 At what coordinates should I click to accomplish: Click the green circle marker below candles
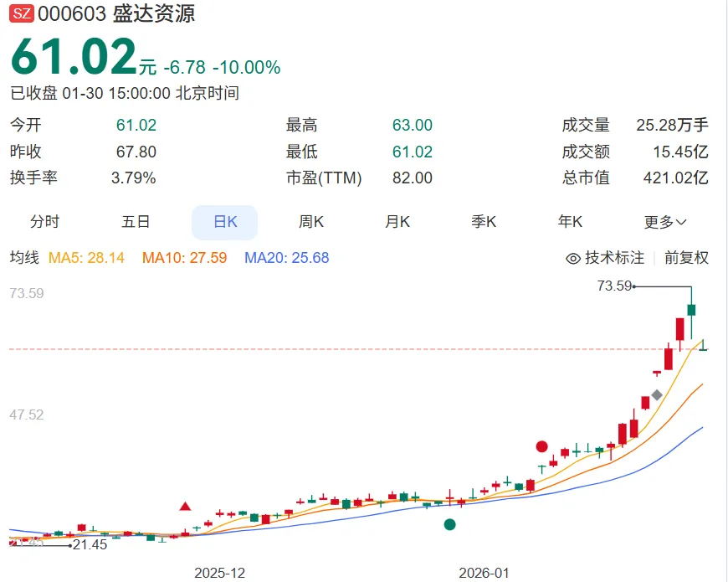(x=450, y=524)
